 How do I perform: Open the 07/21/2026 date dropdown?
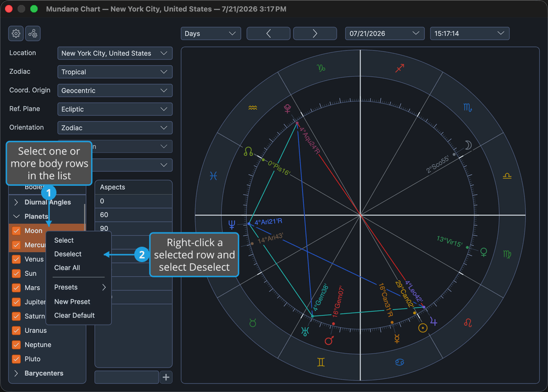pos(385,33)
